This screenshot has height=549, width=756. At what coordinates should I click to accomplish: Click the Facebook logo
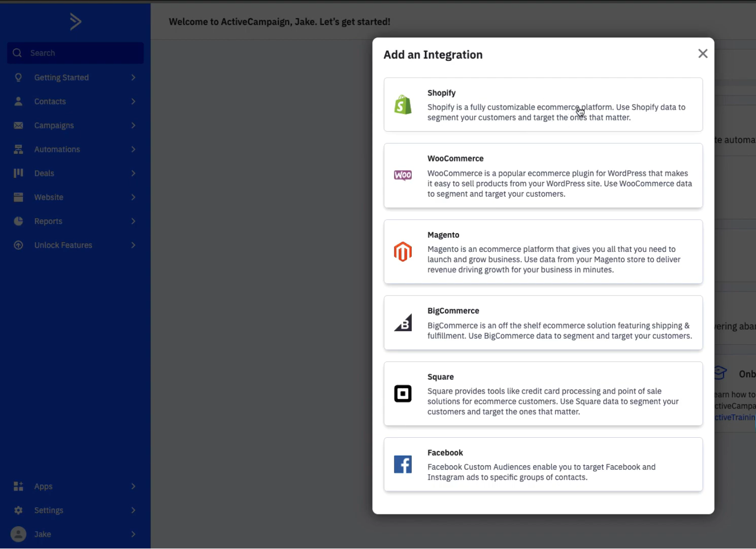pos(403,464)
